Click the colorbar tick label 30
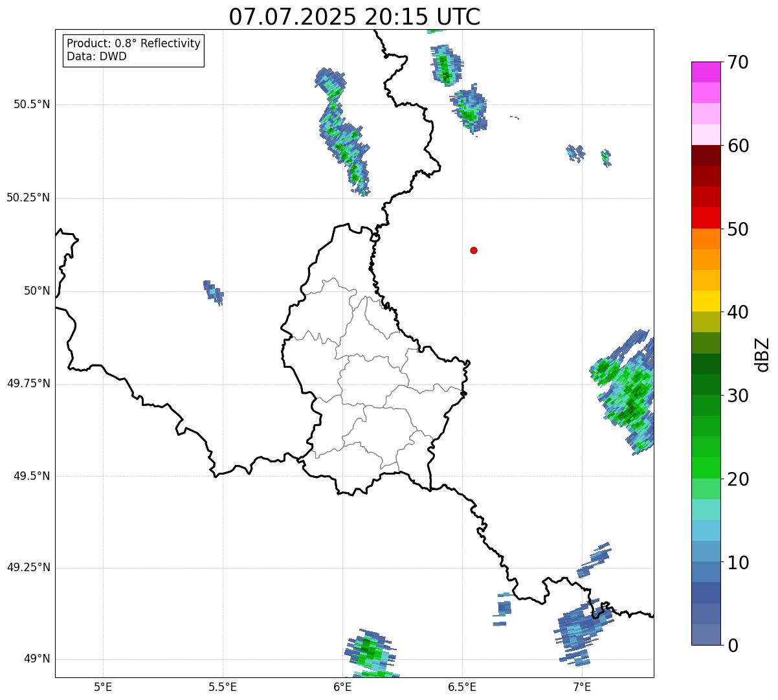 tap(738, 396)
